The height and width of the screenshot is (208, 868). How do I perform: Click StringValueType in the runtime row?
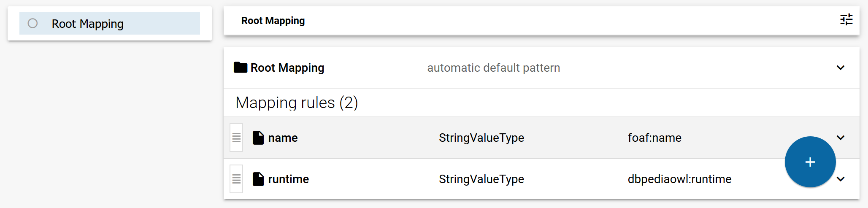point(481,179)
